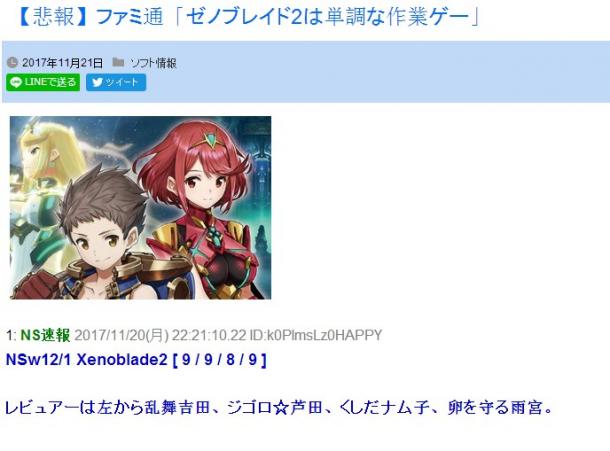Open the ソフト情報 category link
The image size is (610, 451).
pyautogui.click(x=153, y=63)
